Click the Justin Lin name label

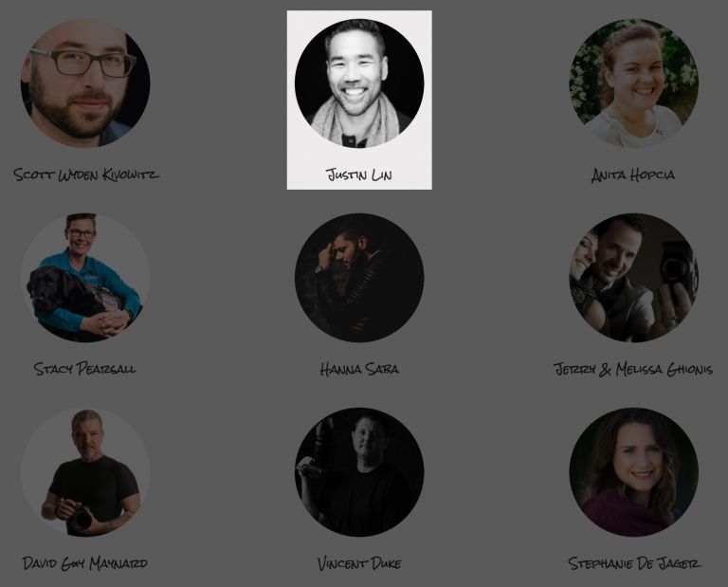pos(359,174)
